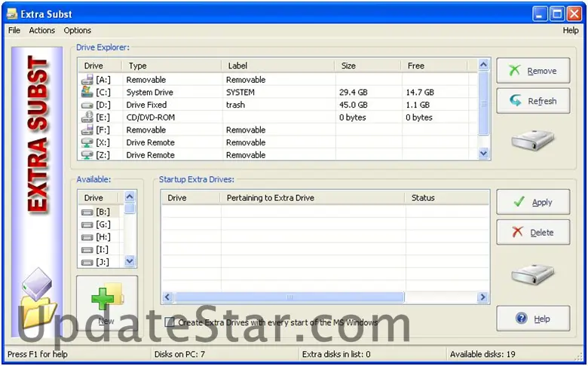Click the Pertaining to Extra Drive column header
Image resolution: width=588 pixels, height=366 pixels.
coord(312,198)
